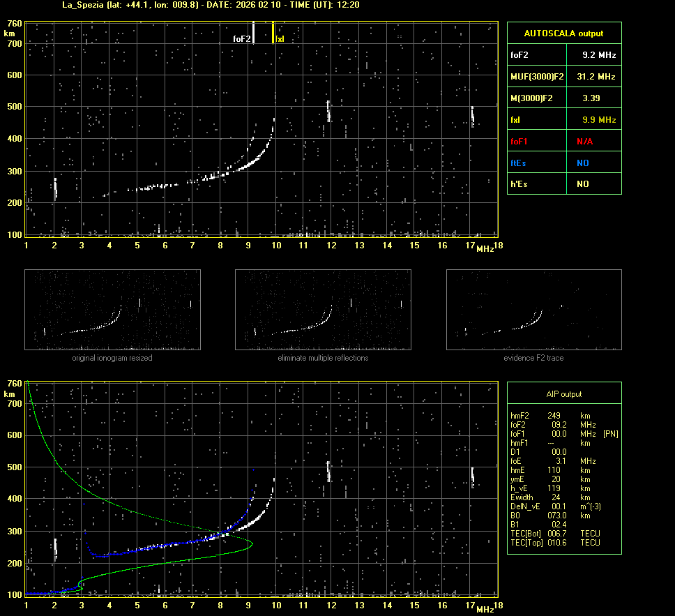Image resolution: width=675 pixels, height=616 pixels.
Task: Click the yellow fxI marker on the upper ionogram
Action: [x=273, y=33]
